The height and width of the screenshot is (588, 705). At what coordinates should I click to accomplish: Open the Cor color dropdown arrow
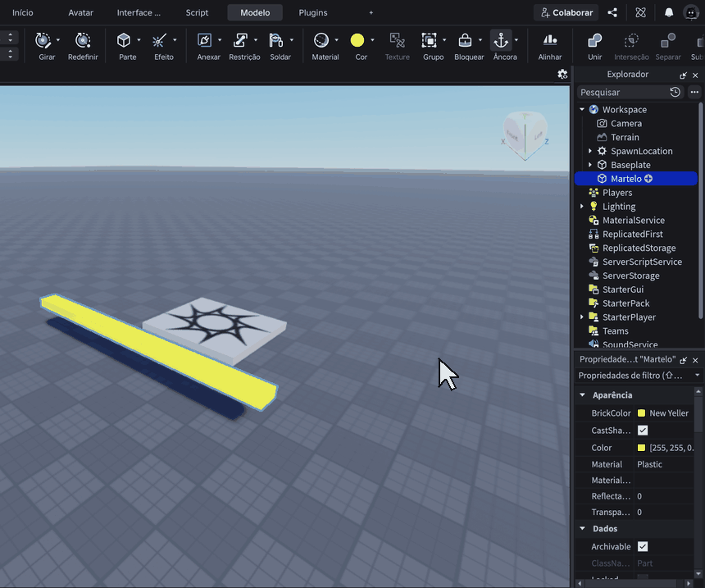click(x=372, y=40)
